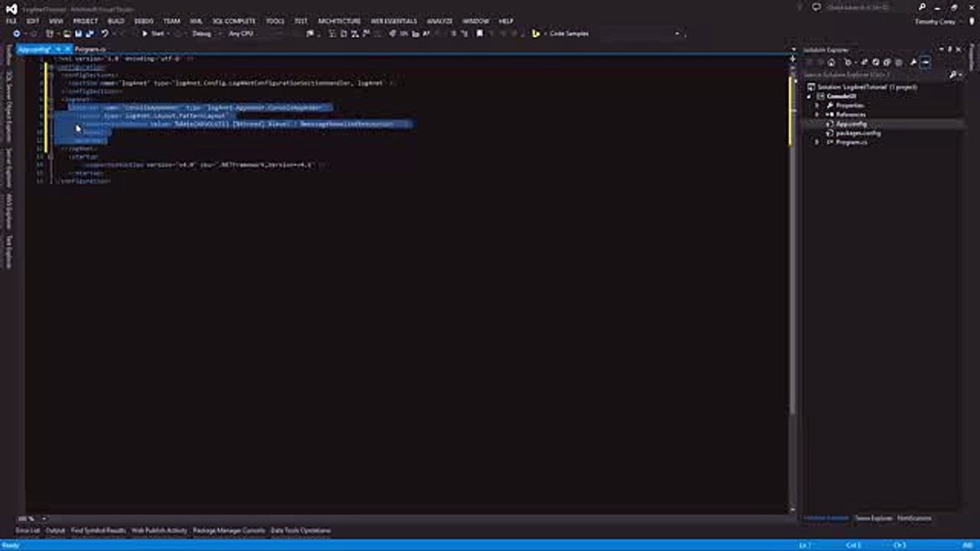
Task: Expand the Program.cs node
Action: (x=817, y=142)
